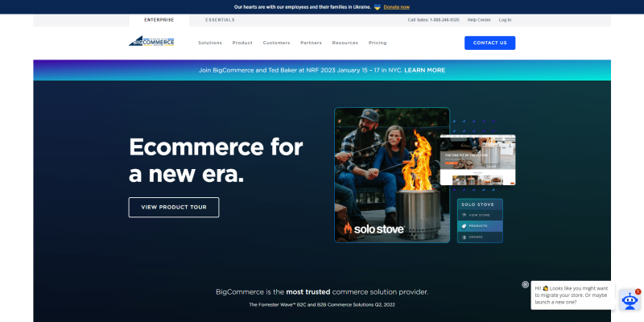Click Products tag icon in Solo Stove panel

tap(464, 226)
